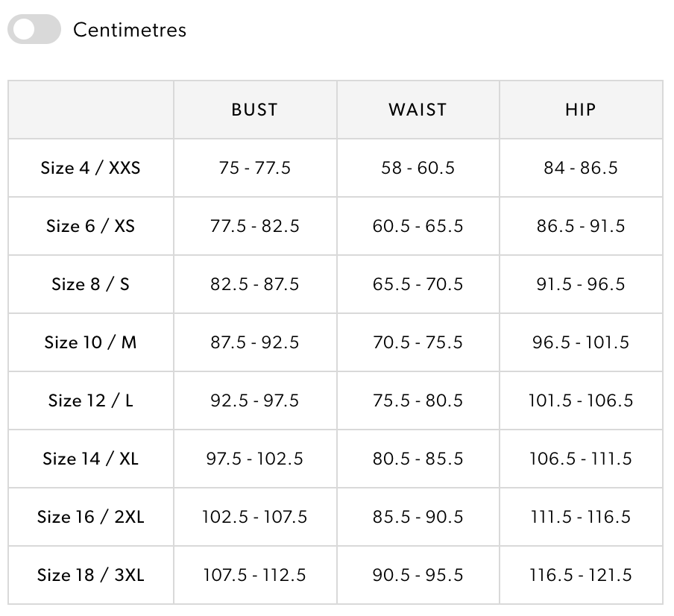Click the Size 4 / XXS row label
The width and height of the screenshot is (674, 616).
(90, 168)
